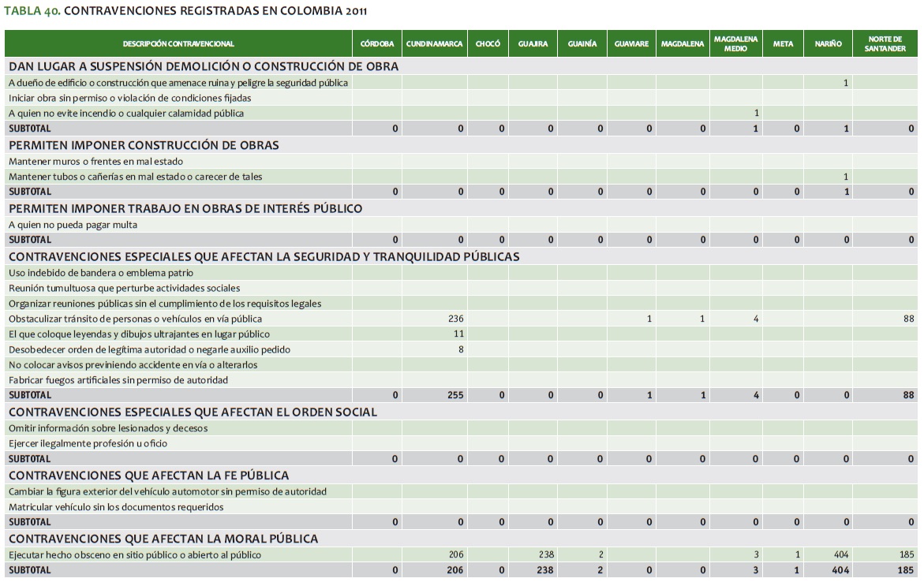The width and height of the screenshot is (924, 582).
Task: Select 'Uso indebido de bandera o emblema patrio'
Action: [x=100, y=273]
